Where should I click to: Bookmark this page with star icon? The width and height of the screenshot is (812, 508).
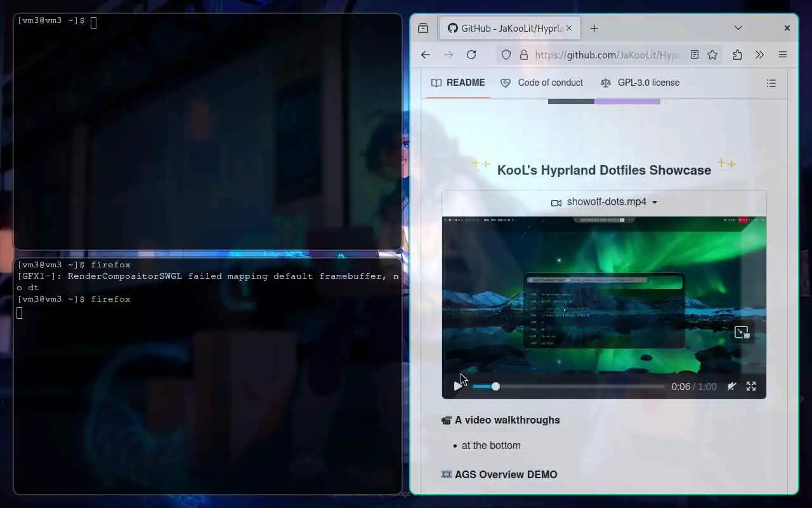[712, 55]
